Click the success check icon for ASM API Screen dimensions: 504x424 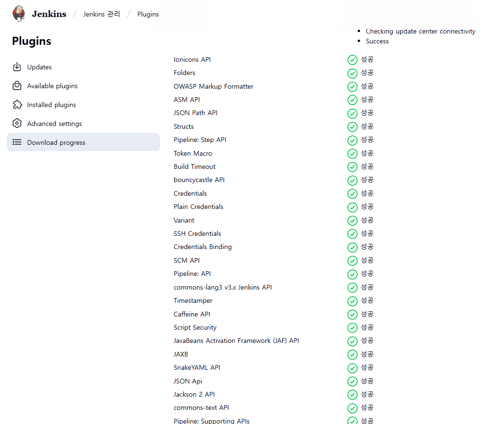(353, 100)
